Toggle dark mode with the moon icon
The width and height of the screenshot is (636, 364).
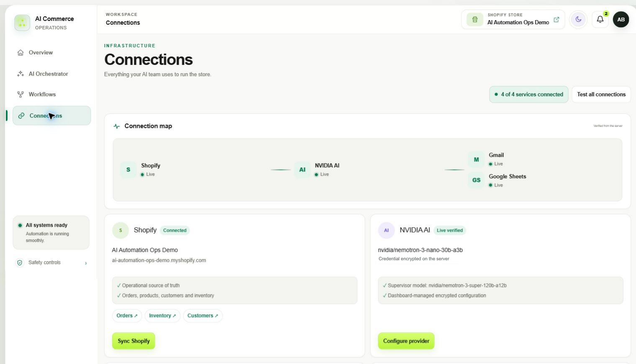coord(578,19)
